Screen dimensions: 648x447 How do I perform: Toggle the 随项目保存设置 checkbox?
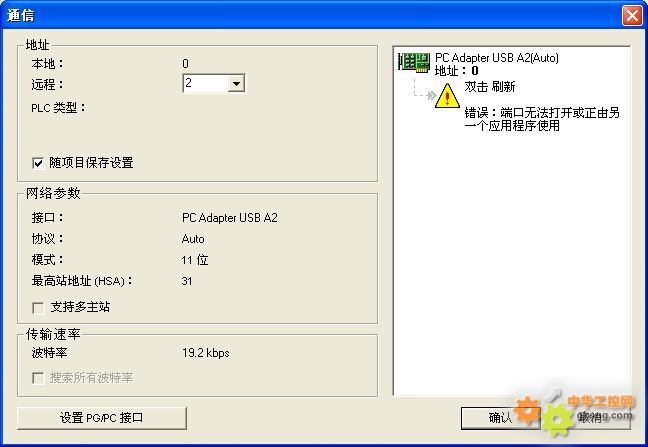pyautogui.click(x=38, y=163)
